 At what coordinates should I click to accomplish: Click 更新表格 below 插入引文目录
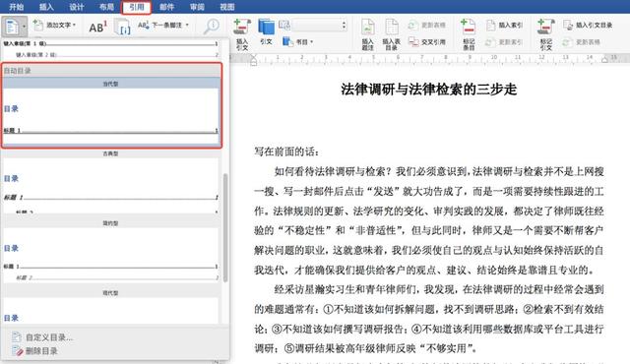(582, 41)
